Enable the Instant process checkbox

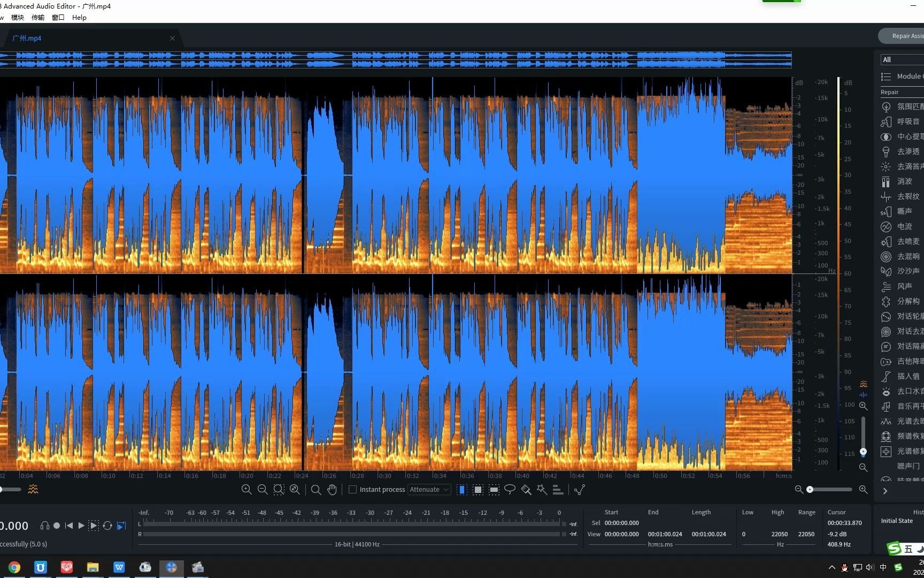click(353, 489)
